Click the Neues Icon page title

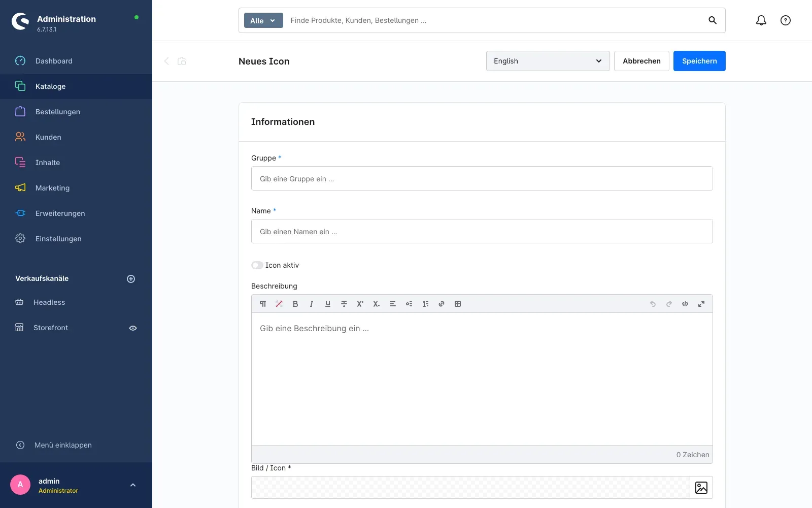264,61
